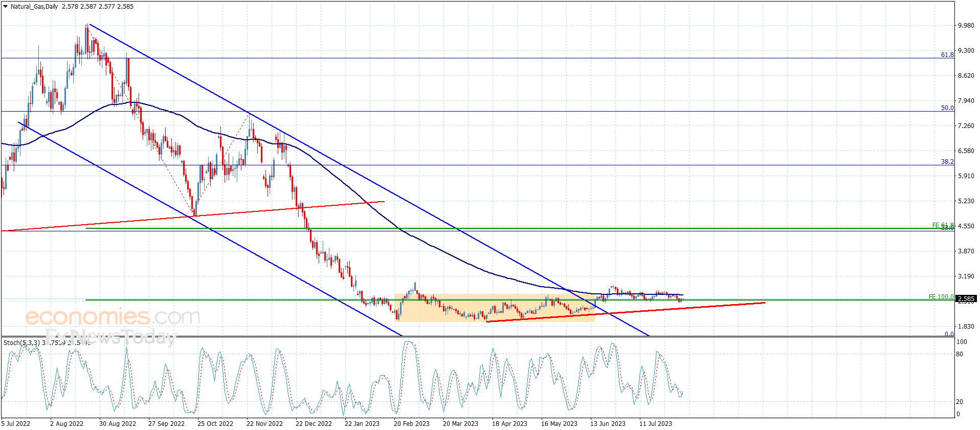Screen dimensions: 980x430
Task: Click the current price tag 2.585
Action: [x=967, y=298]
